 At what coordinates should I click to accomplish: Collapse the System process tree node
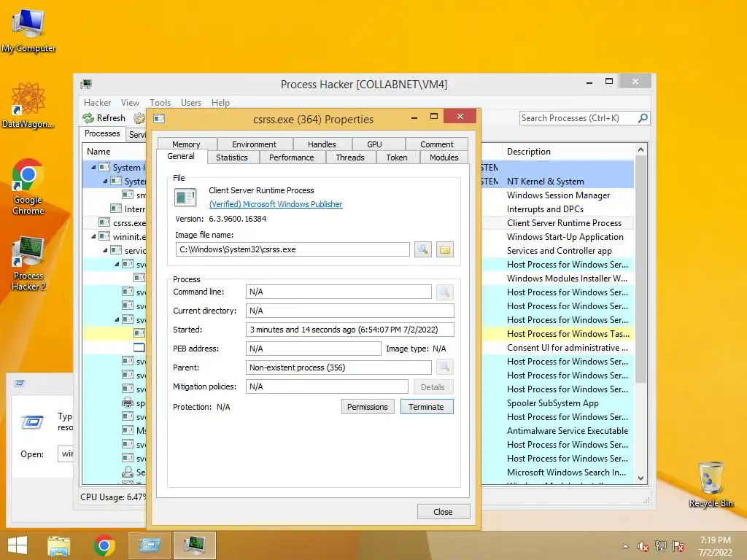pos(105,181)
